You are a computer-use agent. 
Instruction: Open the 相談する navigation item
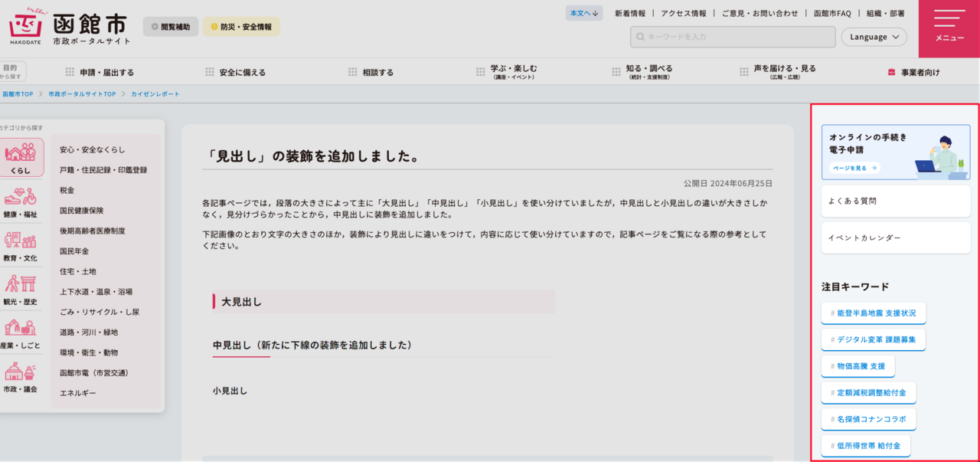371,72
